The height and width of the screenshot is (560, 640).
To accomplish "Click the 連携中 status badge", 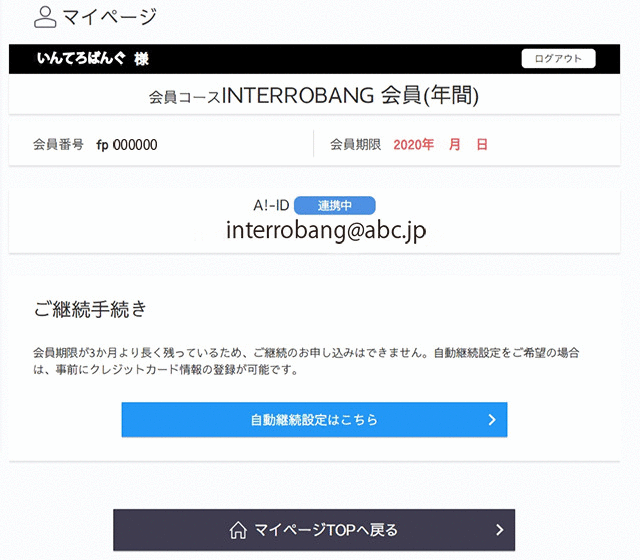I will click(x=335, y=205).
